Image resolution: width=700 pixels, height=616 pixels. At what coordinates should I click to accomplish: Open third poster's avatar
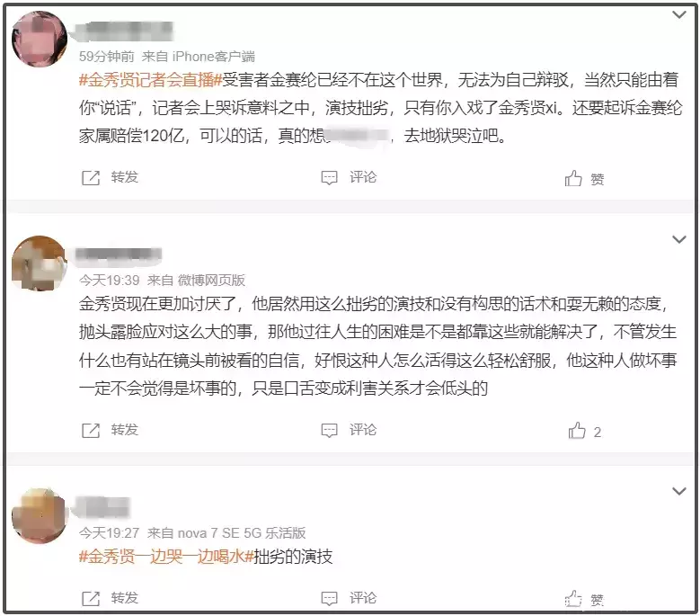(40, 515)
